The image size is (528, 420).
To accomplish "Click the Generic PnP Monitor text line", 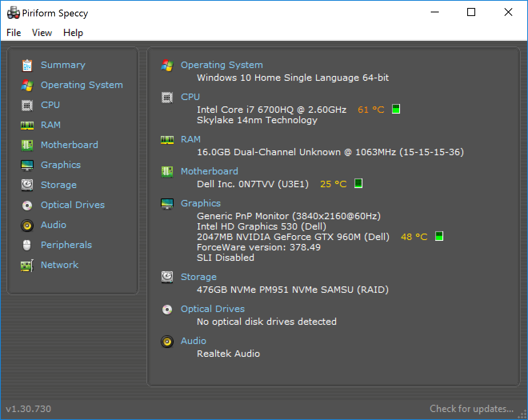I will (288, 216).
